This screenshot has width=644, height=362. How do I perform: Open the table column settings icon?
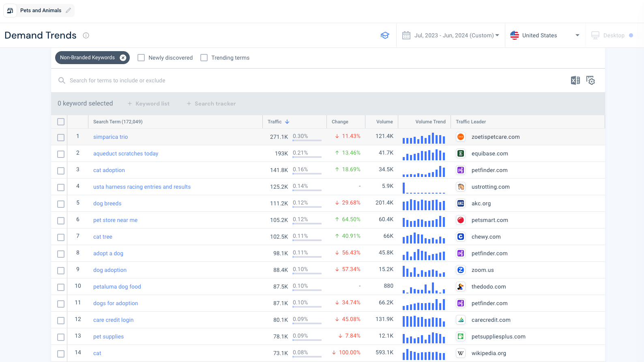coord(590,80)
